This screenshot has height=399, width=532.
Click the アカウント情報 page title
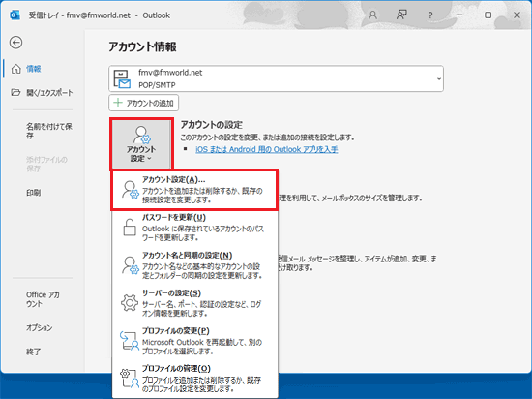[142, 46]
